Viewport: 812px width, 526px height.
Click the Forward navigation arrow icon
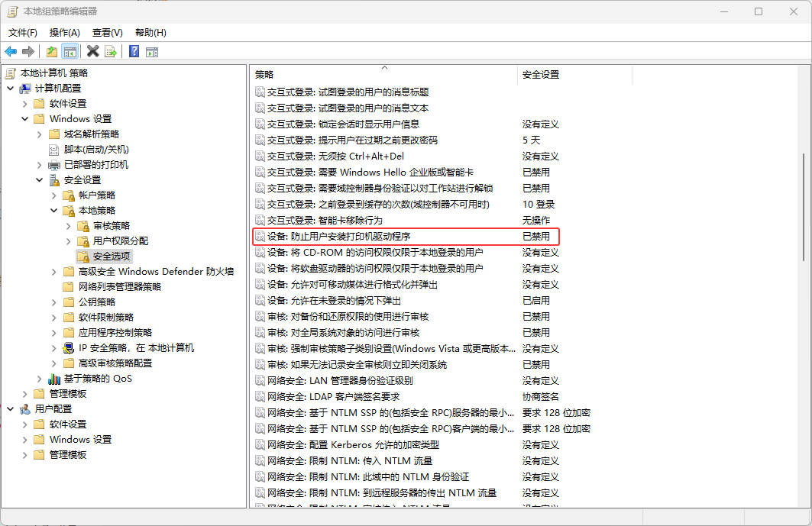[x=29, y=51]
